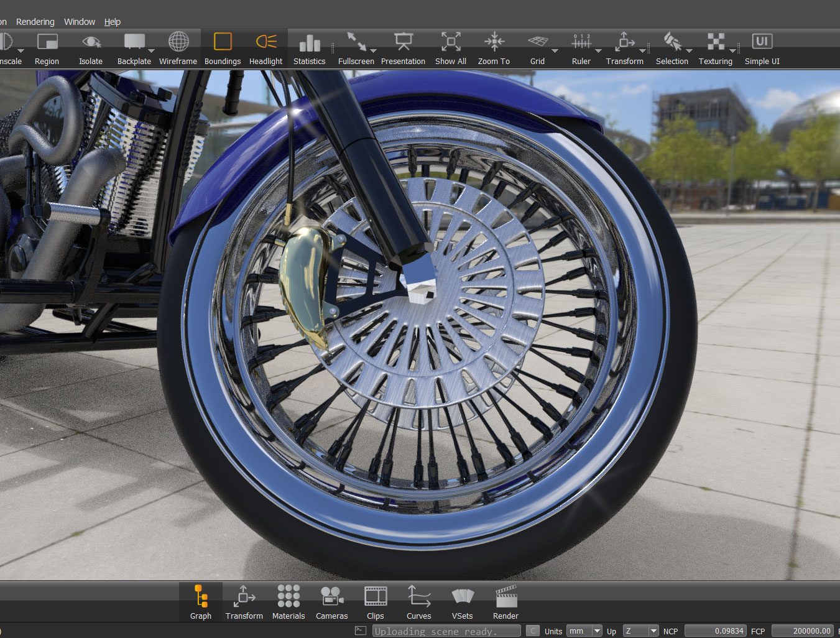Image resolution: width=840 pixels, height=638 pixels.
Task: Disable the Headlight toggle
Action: click(265, 42)
